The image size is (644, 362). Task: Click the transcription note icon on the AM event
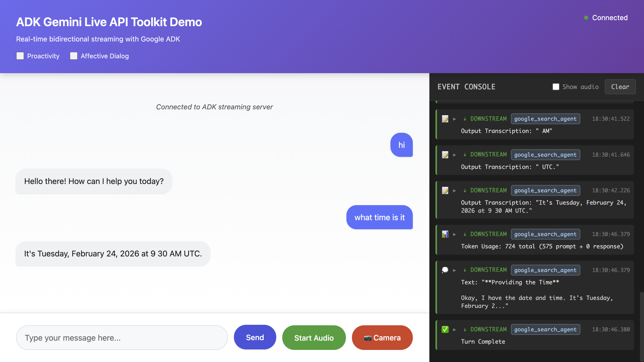click(x=445, y=119)
